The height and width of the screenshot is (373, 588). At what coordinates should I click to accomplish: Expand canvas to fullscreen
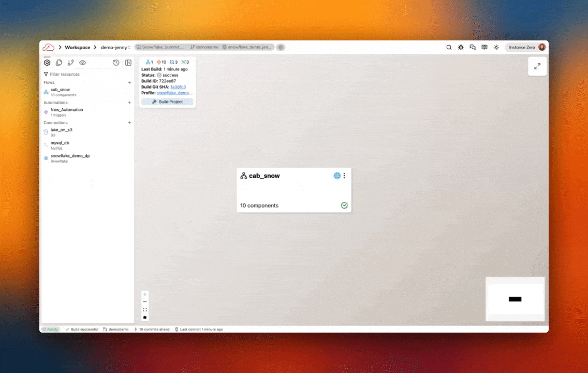point(537,66)
